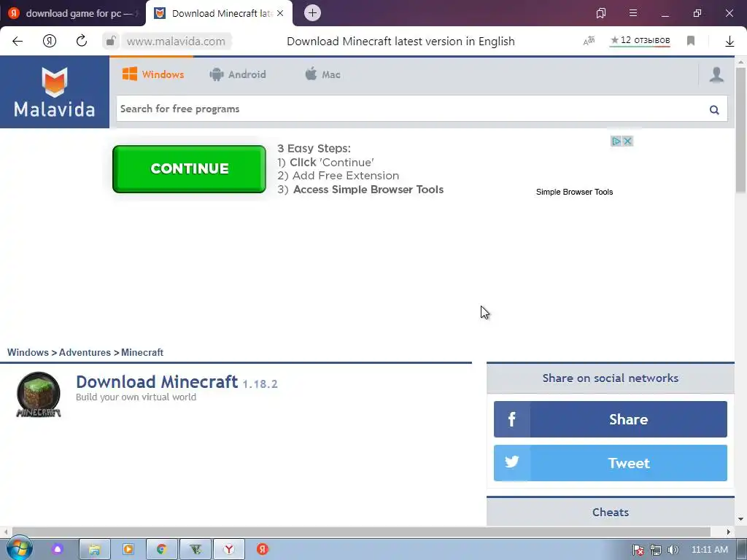Screen dimensions: 747x560
Task: Select the Android platform tab
Action: 237,74
